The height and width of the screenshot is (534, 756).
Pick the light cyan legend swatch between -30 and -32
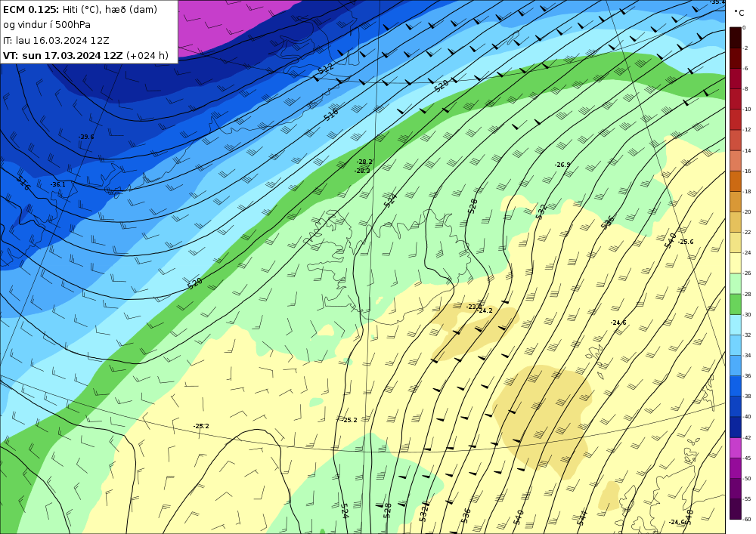coord(736,325)
